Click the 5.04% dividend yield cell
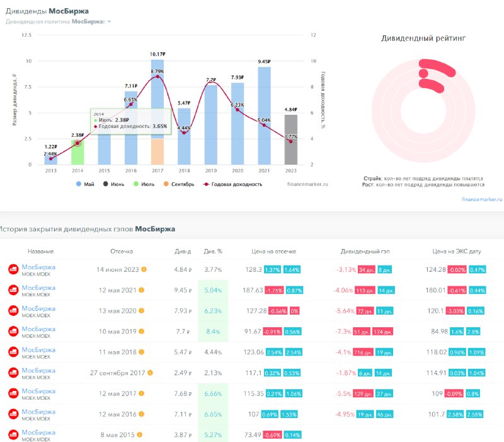 [x=213, y=290]
